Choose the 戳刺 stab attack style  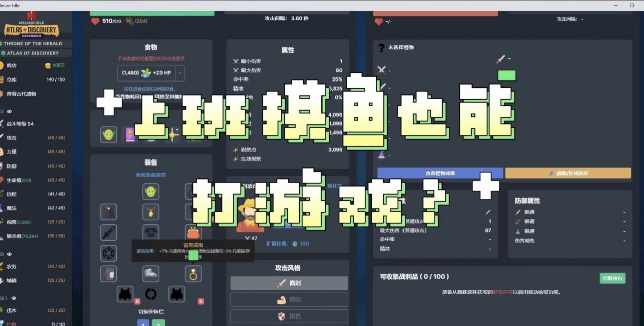coord(289,283)
